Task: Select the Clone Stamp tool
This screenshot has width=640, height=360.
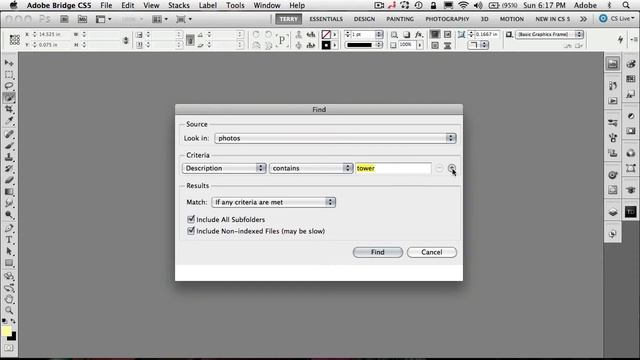Action: click(x=9, y=157)
